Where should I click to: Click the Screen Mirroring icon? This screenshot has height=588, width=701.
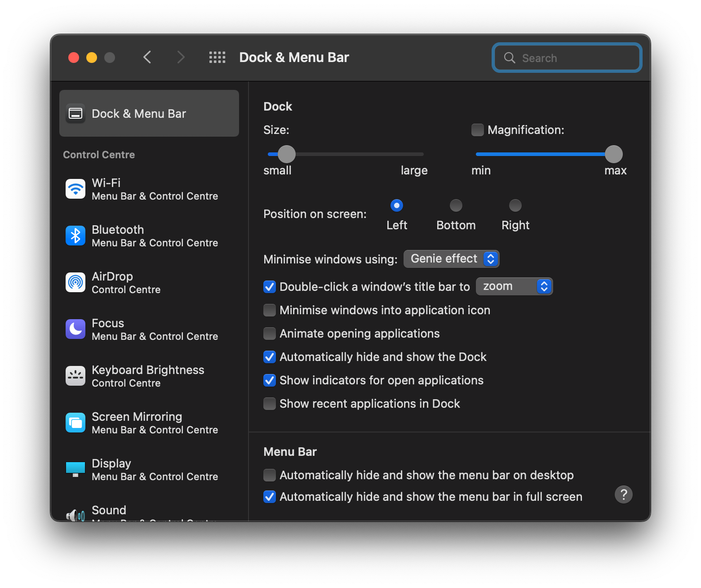(x=75, y=422)
